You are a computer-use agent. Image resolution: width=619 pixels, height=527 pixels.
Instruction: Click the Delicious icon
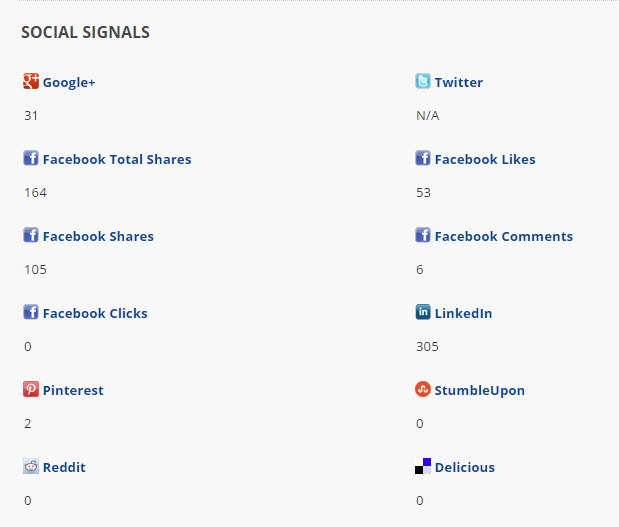pos(423,467)
